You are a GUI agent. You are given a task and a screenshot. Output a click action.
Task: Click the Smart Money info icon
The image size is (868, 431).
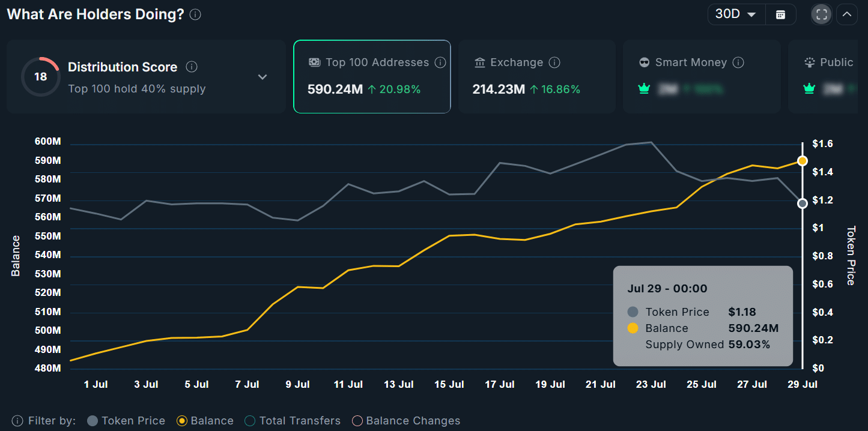(739, 62)
